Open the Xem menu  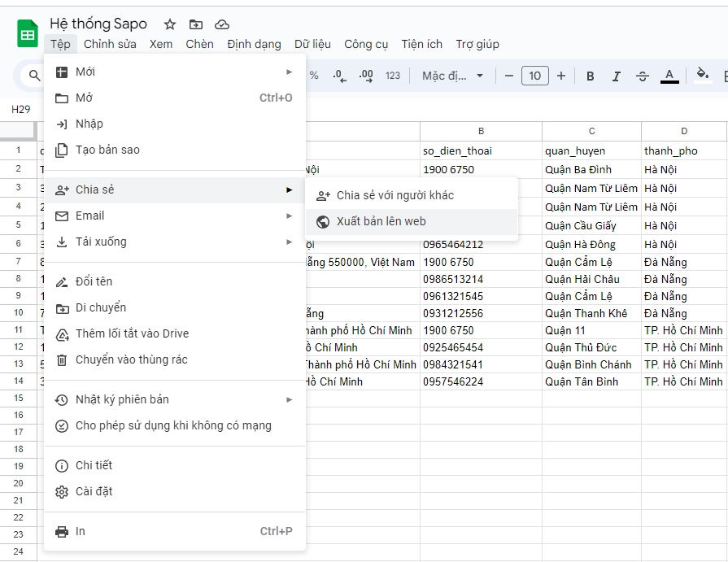pyautogui.click(x=160, y=44)
